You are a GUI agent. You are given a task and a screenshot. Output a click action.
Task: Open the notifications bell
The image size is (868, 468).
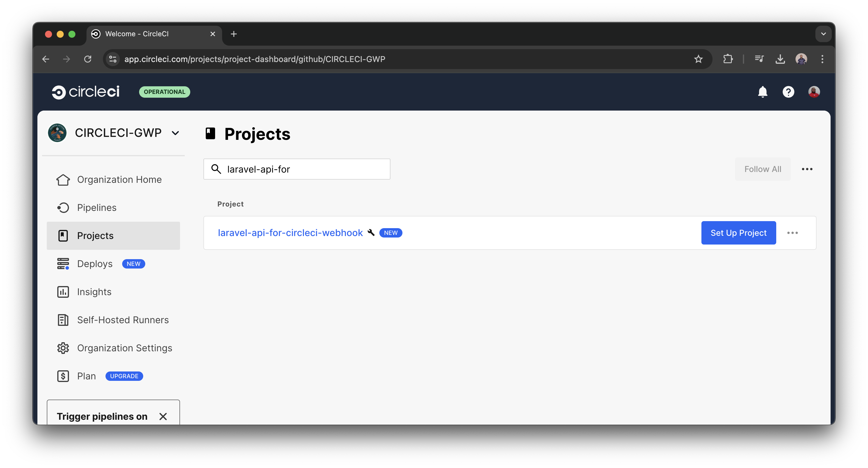click(762, 92)
